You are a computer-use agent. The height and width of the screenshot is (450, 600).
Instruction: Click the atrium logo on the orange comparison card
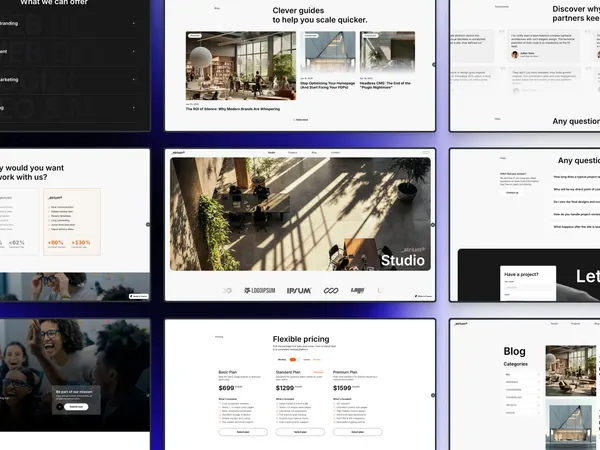[55, 198]
